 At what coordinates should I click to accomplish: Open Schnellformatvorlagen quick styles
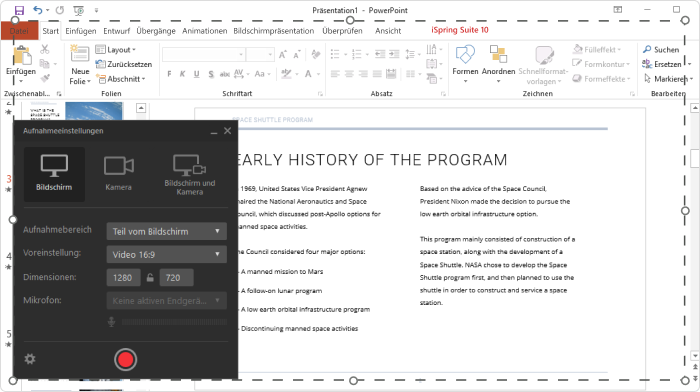pyautogui.click(x=543, y=65)
